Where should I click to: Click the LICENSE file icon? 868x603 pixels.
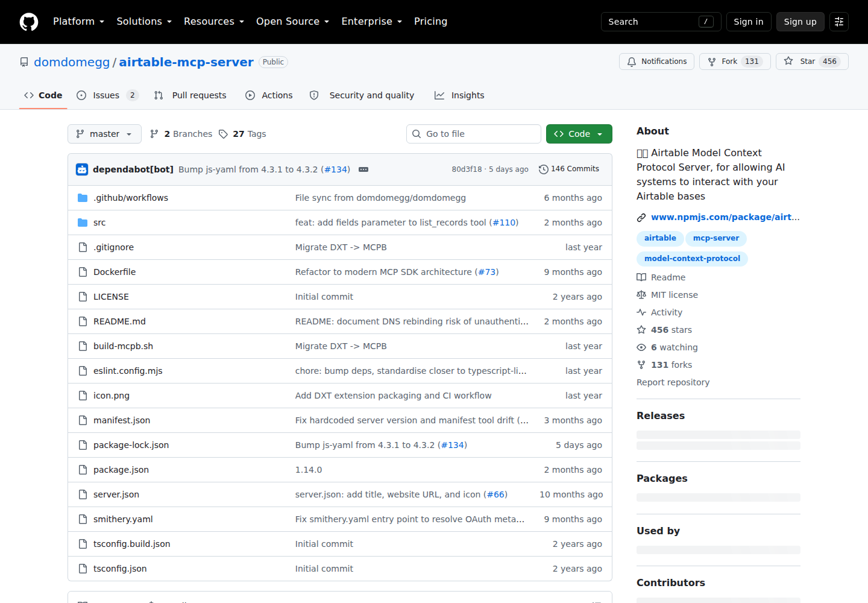tap(83, 297)
